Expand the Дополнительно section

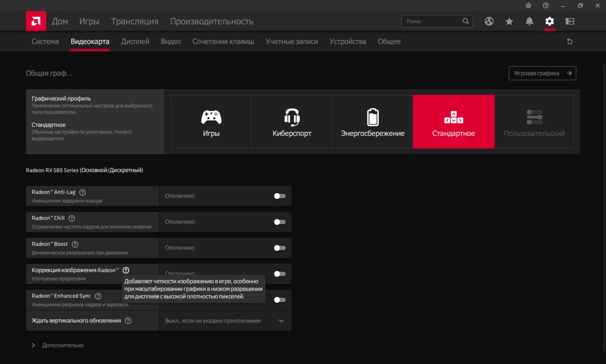pyautogui.click(x=57, y=346)
